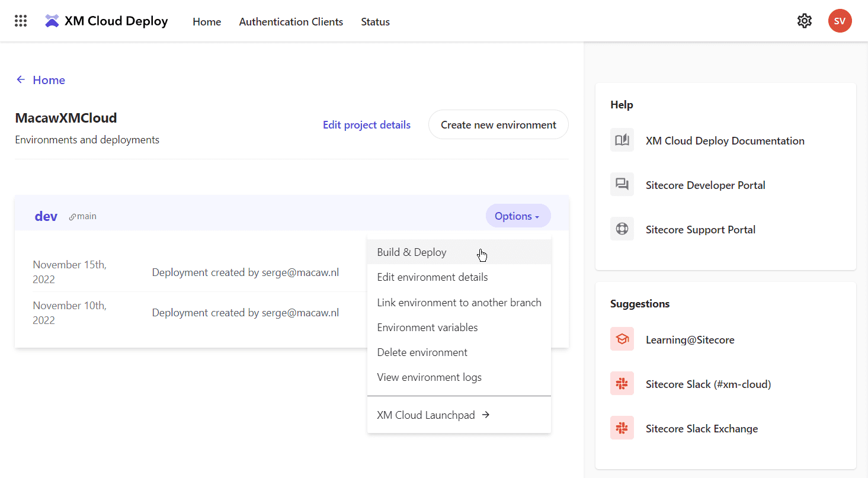The height and width of the screenshot is (478, 868).
Task: Click the XM Cloud Deploy Documentation book icon
Action: pos(622,140)
